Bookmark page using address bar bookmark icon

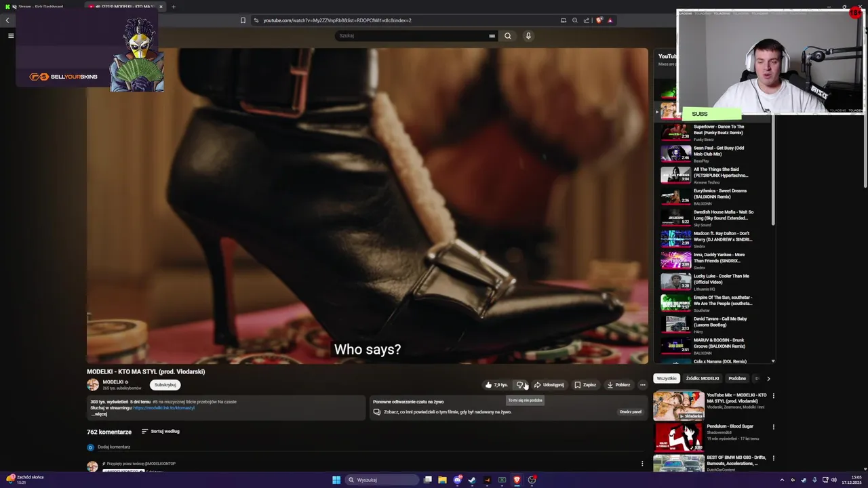pyautogui.click(x=243, y=20)
